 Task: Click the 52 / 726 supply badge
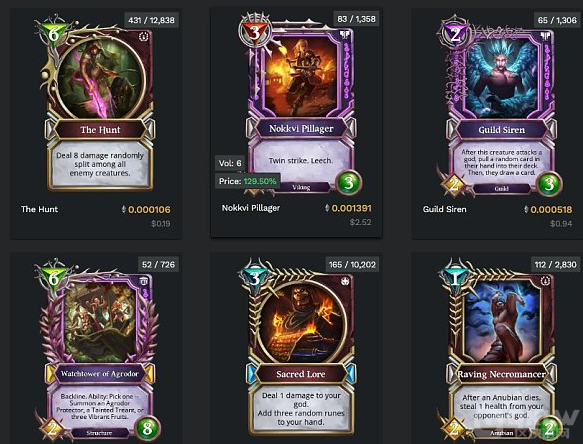tap(158, 264)
